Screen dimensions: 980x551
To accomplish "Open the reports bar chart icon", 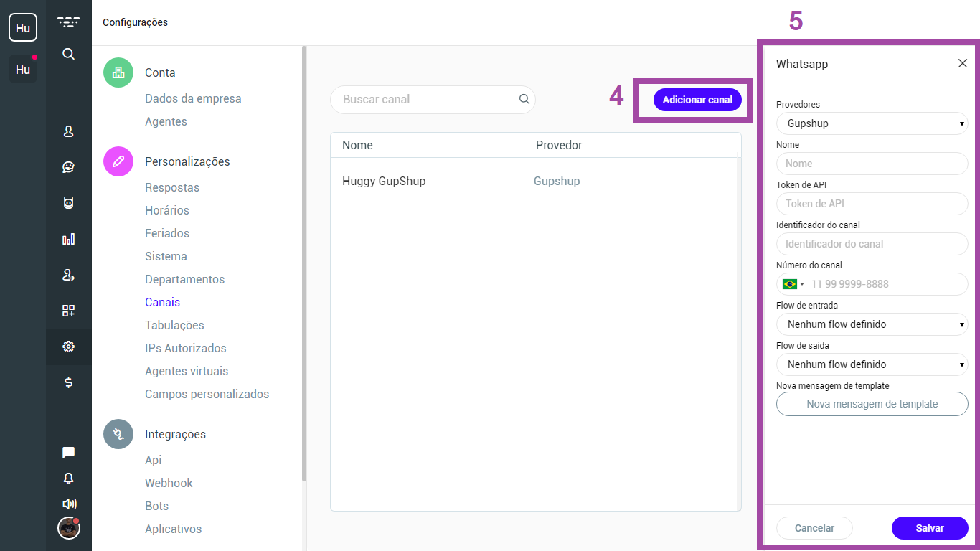I will [x=68, y=239].
